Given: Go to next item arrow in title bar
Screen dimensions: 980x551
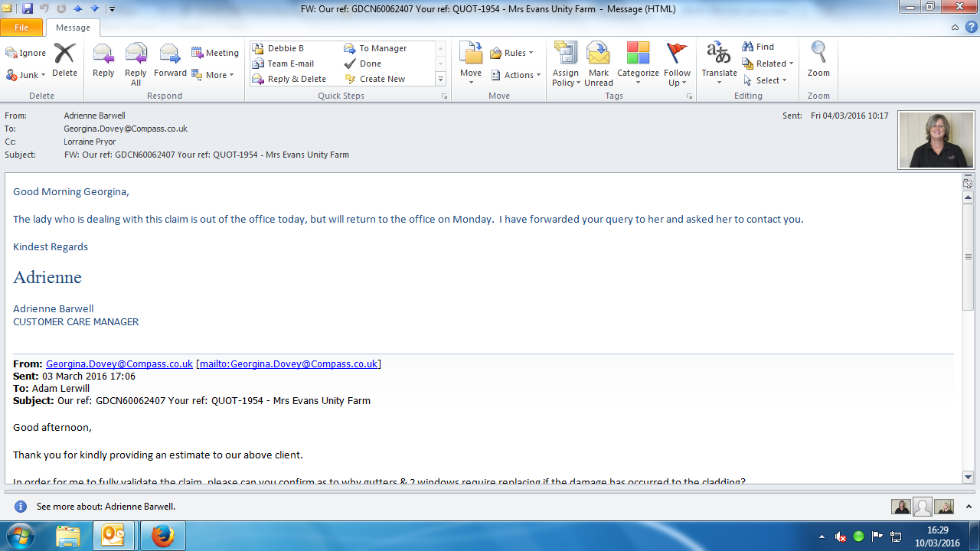Looking at the screenshot, I should coord(94,8).
